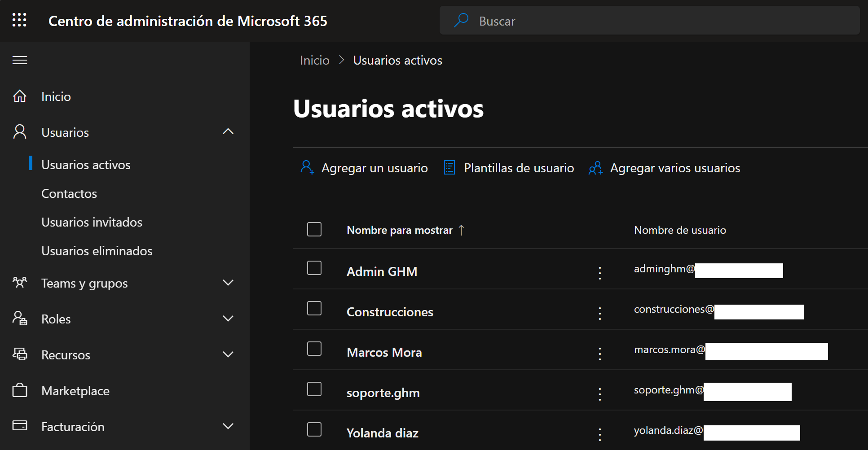The image size is (868, 450).
Task: Click the Agregar un usuario icon
Action: [307, 168]
